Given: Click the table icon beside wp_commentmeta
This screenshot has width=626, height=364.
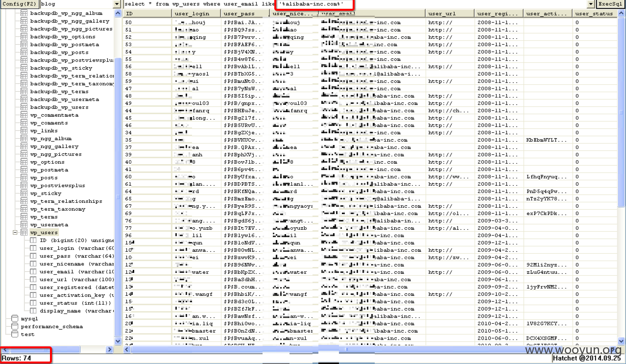Looking at the screenshot, I should [24, 115].
